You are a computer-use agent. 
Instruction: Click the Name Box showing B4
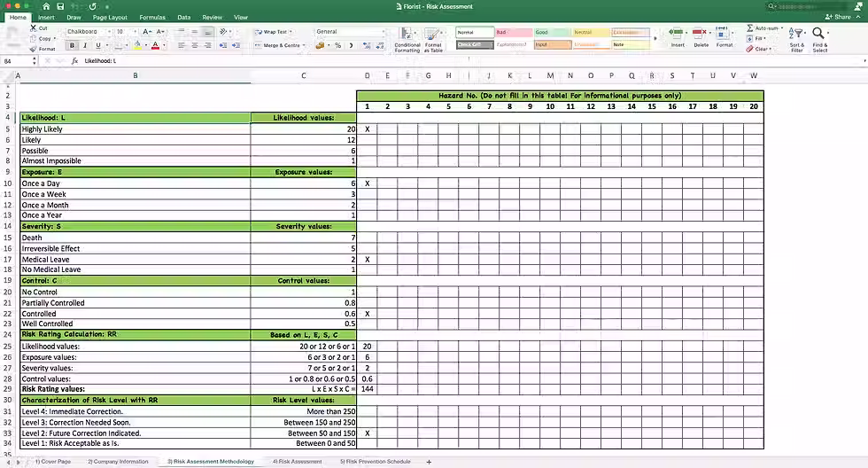point(17,61)
